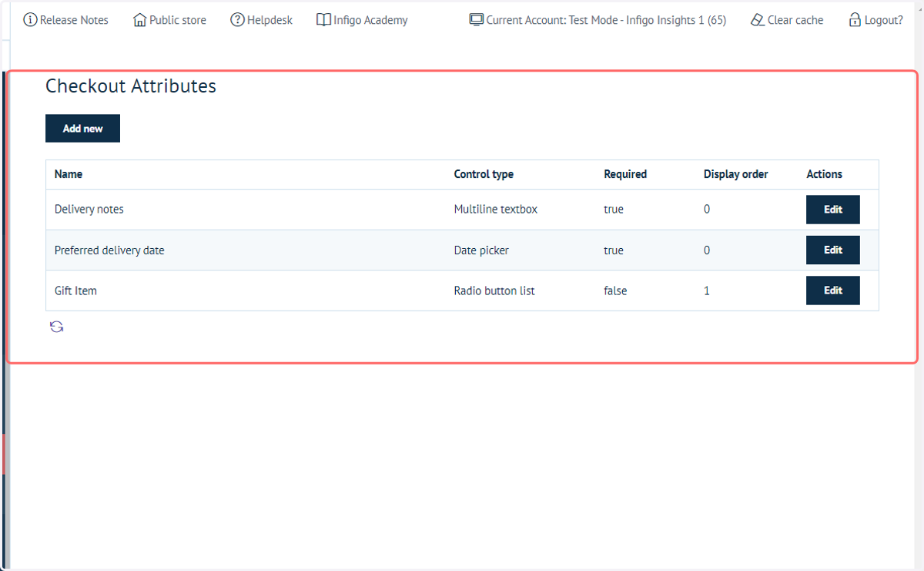The width and height of the screenshot is (924, 571).
Task: Click the Clear cache eraser icon
Action: (x=758, y=20)
